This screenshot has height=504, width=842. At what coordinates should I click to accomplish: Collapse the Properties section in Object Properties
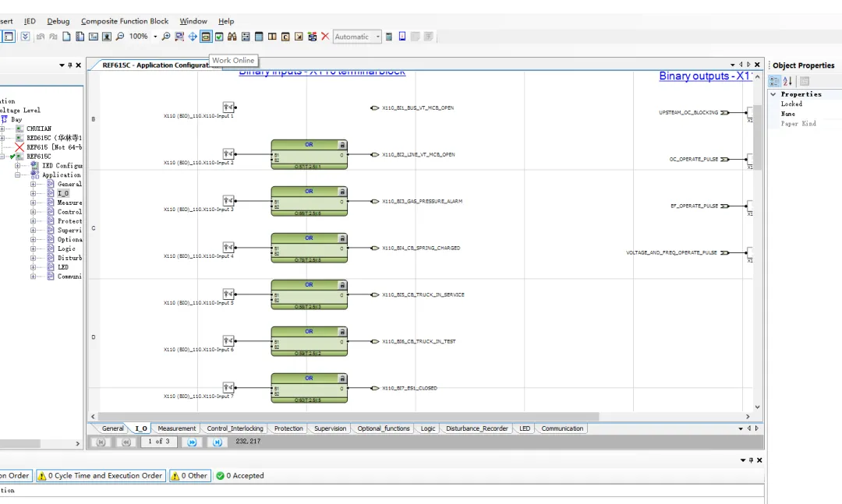[773, 94]
